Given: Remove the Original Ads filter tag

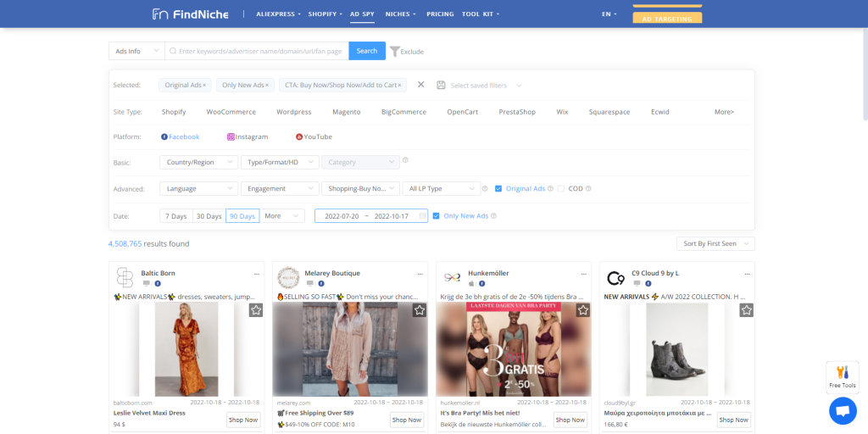Looking at the screenshot, I should click(x=204, y=86).
